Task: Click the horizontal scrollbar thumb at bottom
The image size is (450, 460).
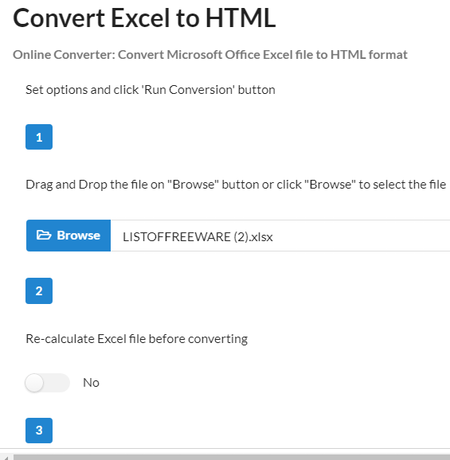Action: 232,457
